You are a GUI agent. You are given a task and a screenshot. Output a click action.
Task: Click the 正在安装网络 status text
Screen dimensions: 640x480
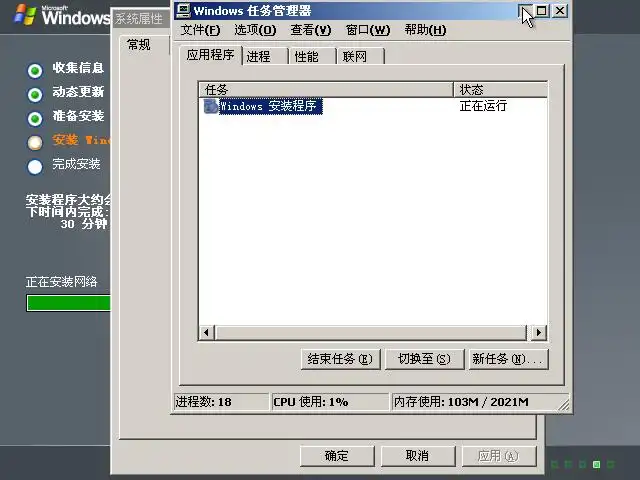tap(62, 282)
